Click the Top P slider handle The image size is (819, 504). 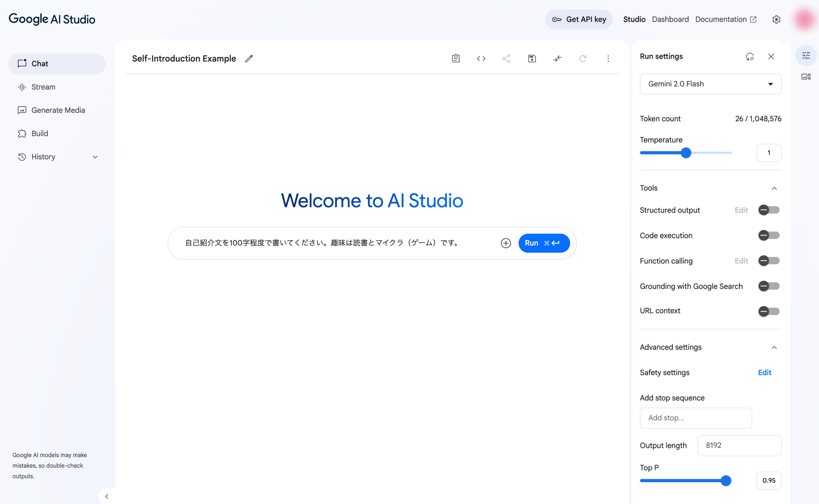(726, 481)
